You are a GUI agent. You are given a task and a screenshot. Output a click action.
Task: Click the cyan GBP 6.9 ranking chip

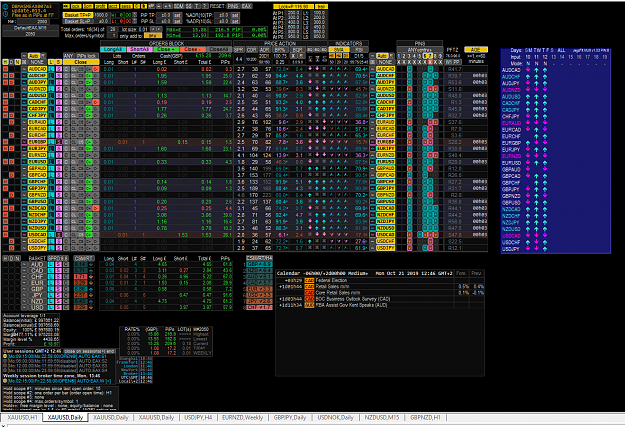point(259,264)
